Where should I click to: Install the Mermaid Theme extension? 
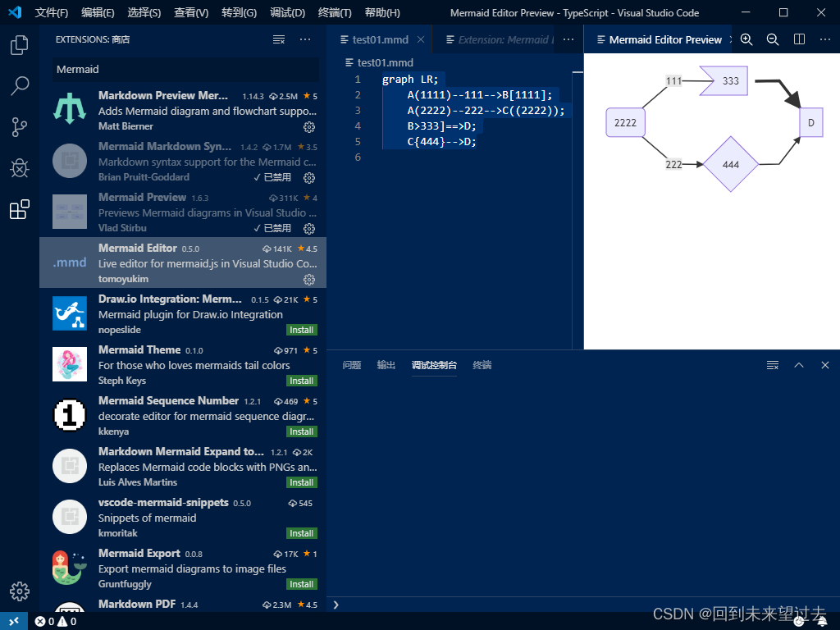click(301, 381)
